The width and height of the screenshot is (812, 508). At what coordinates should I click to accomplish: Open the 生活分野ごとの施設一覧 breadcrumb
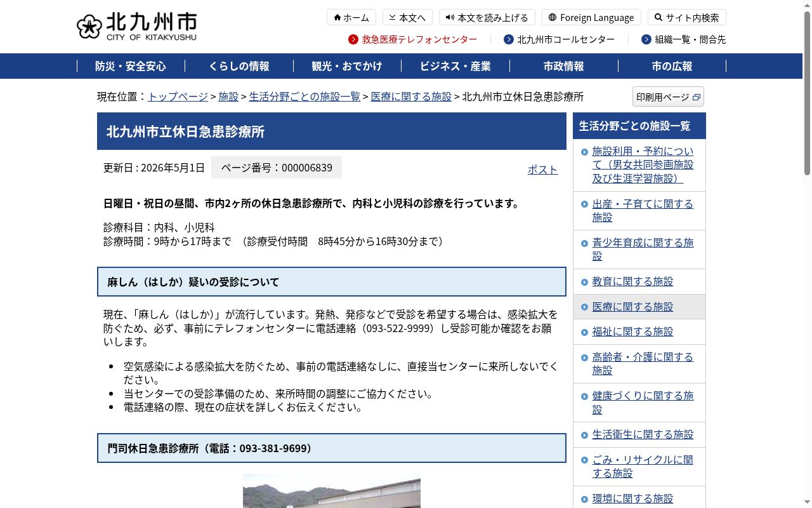304,97
